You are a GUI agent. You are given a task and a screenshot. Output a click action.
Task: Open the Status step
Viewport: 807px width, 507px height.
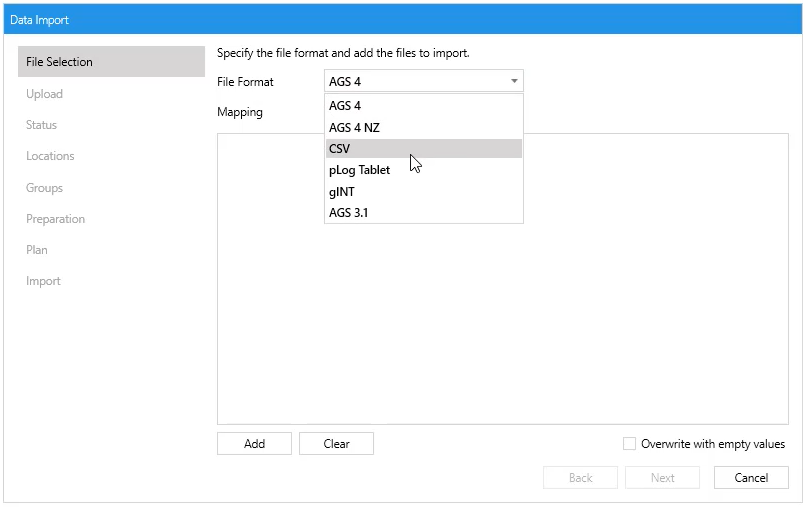point(41,125)
